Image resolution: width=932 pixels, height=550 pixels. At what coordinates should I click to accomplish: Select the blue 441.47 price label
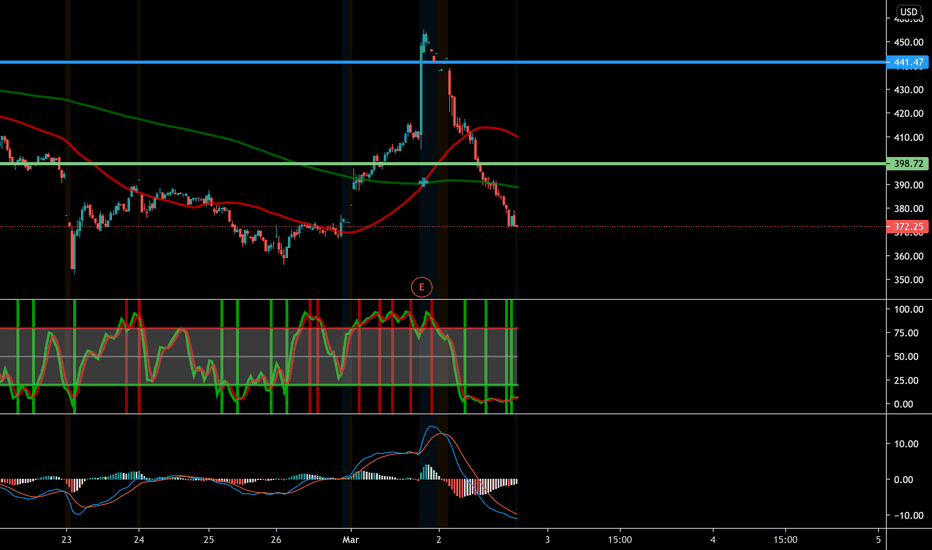907,62
